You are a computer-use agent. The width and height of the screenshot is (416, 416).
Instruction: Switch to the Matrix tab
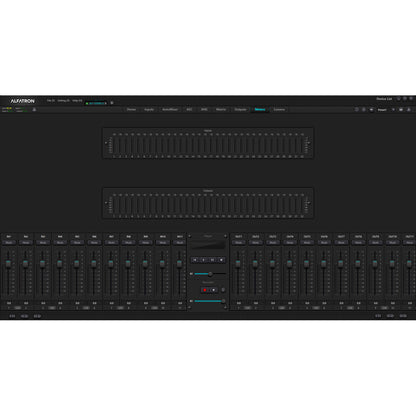click(x=221, y=109)
